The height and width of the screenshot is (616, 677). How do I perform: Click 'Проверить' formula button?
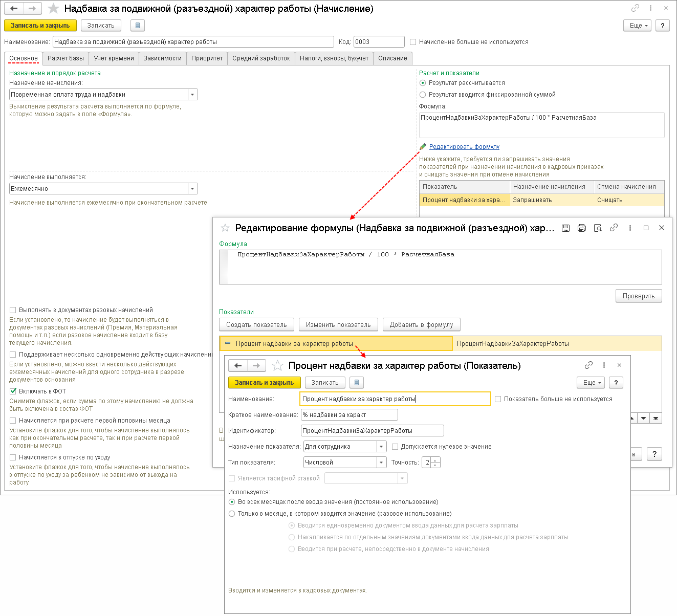coord(639,296)
